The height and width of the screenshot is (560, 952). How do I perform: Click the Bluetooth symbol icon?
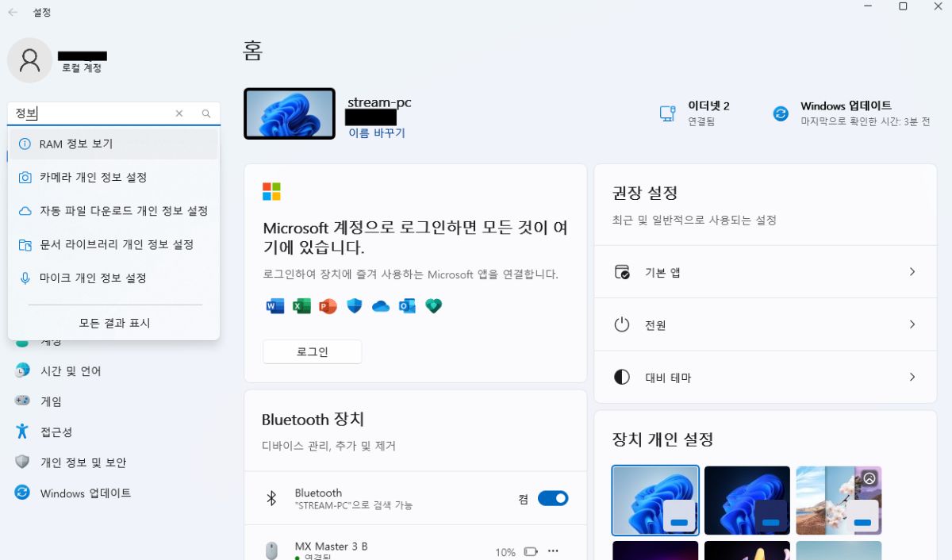271,498
